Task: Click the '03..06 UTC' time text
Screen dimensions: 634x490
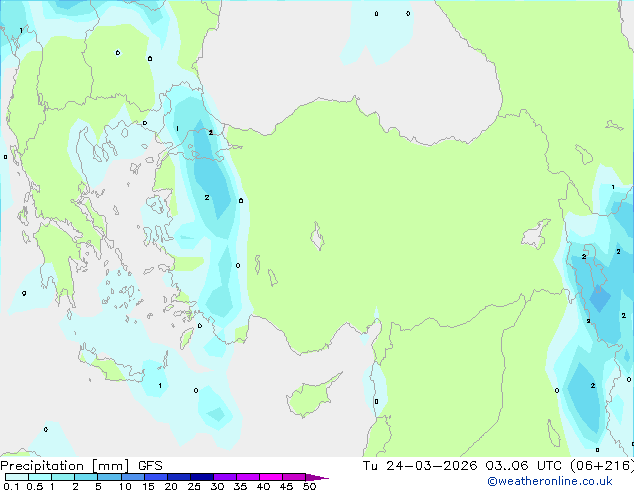Action: click(x=524, y=466)
